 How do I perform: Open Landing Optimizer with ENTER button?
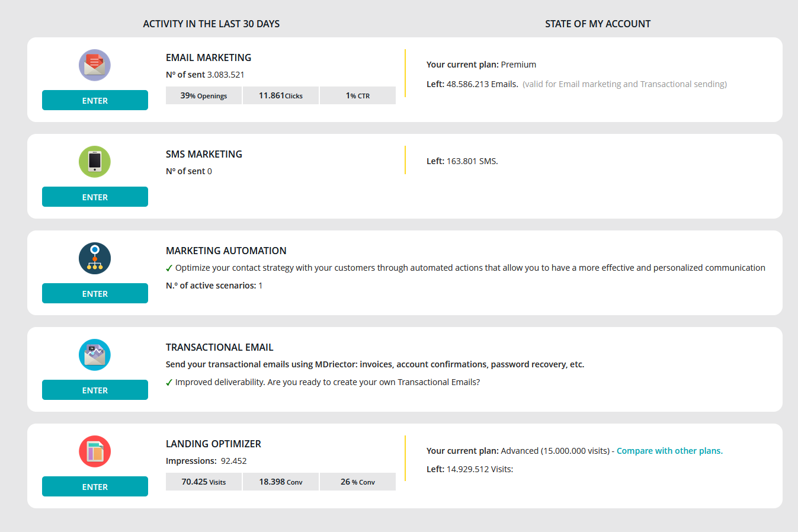click(x=95, y=487)
